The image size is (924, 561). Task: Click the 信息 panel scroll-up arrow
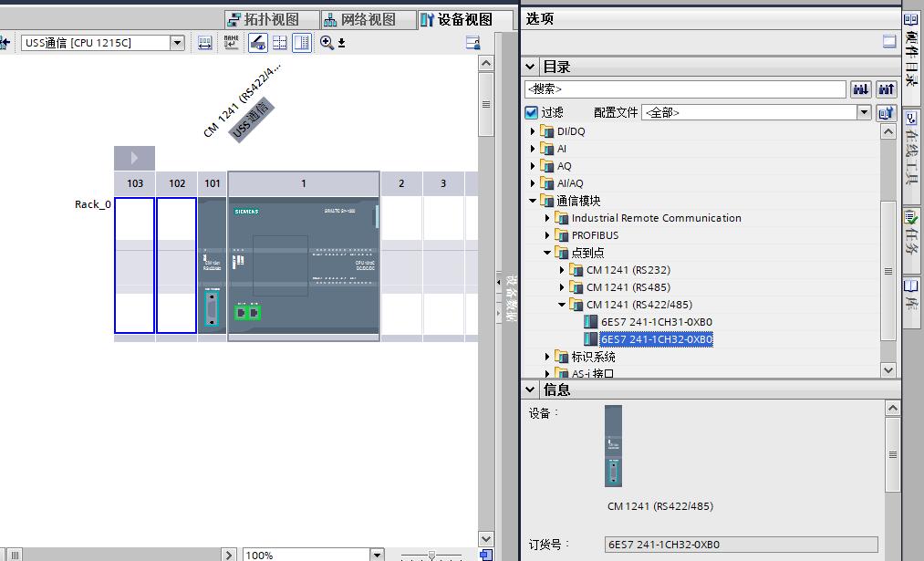tap(893, 408)
